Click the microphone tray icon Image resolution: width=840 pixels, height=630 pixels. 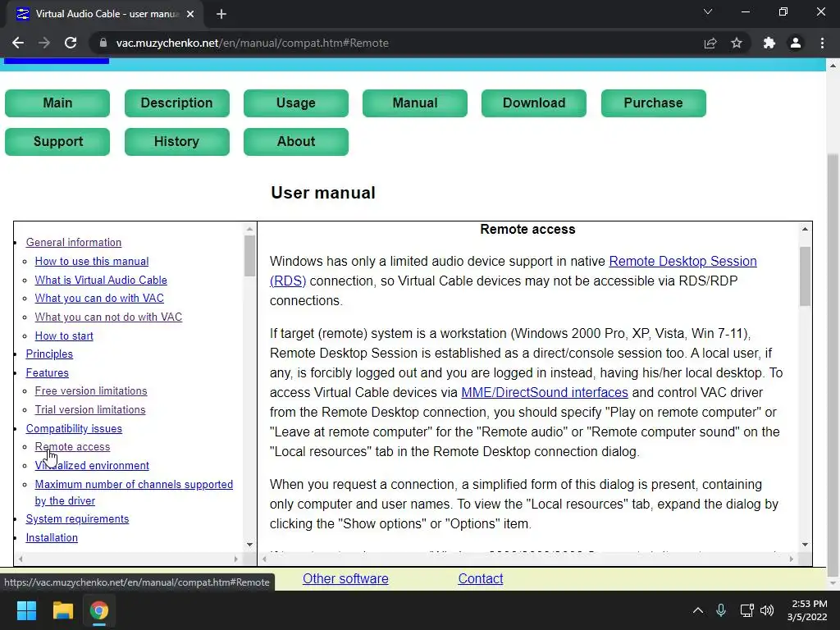click(x=721, y=610)
